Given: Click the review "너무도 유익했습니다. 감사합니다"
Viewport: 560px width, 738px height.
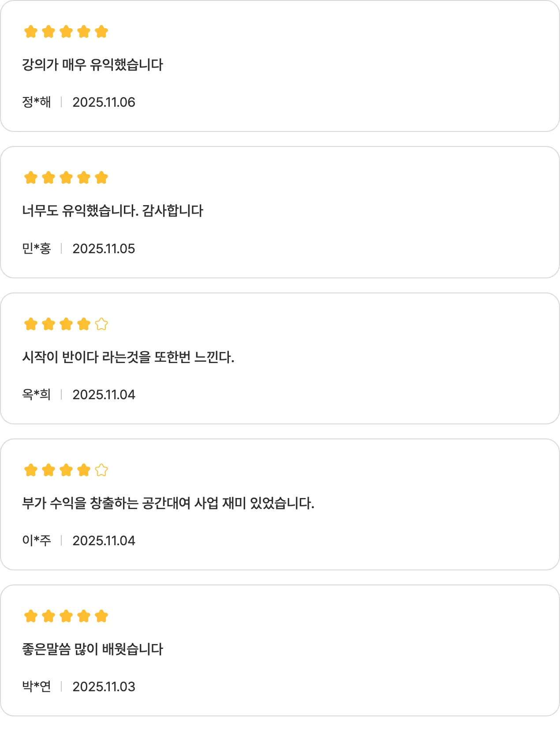Looking at the screenshot, I should pos(112,211).
